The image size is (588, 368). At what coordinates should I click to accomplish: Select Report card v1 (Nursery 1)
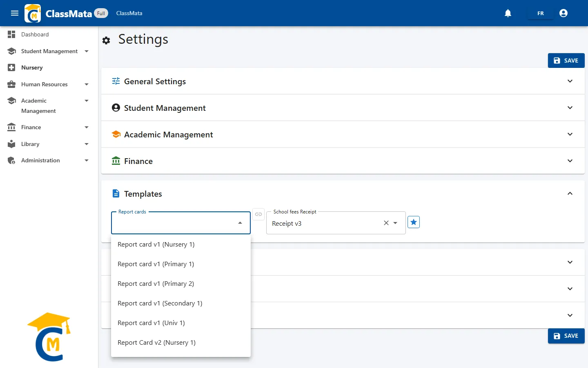tap(181, 245)
